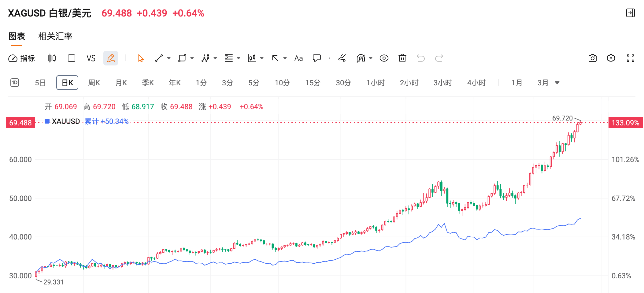This screenshot has height=293, width=644.
Task: Add a comment bubble annotation
Action: click(x=316, y=58)
